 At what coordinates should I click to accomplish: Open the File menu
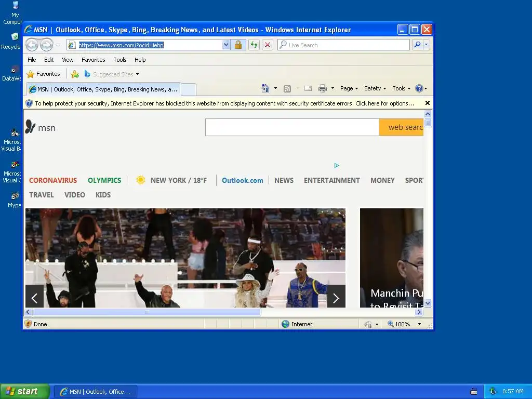point(32,60)
